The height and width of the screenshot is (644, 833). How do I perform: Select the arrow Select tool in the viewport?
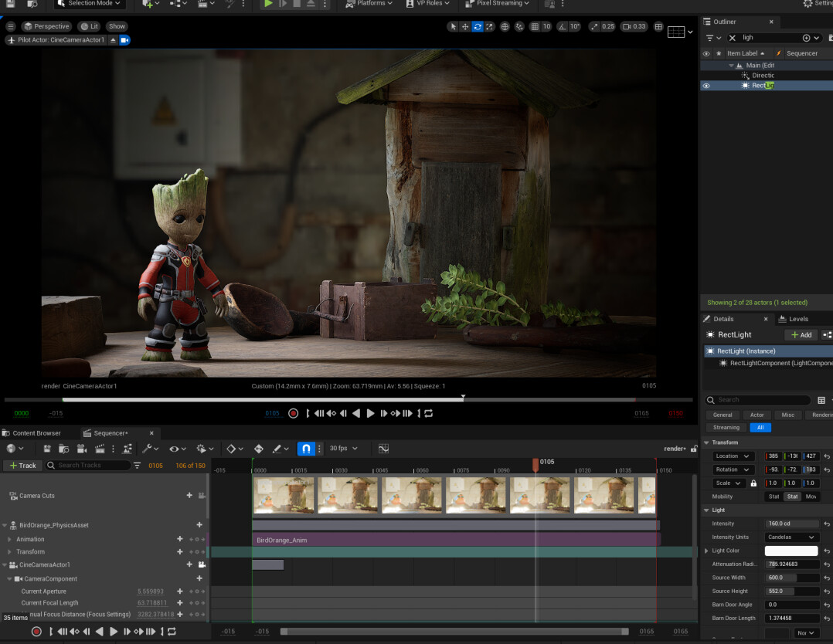point(454,26)
